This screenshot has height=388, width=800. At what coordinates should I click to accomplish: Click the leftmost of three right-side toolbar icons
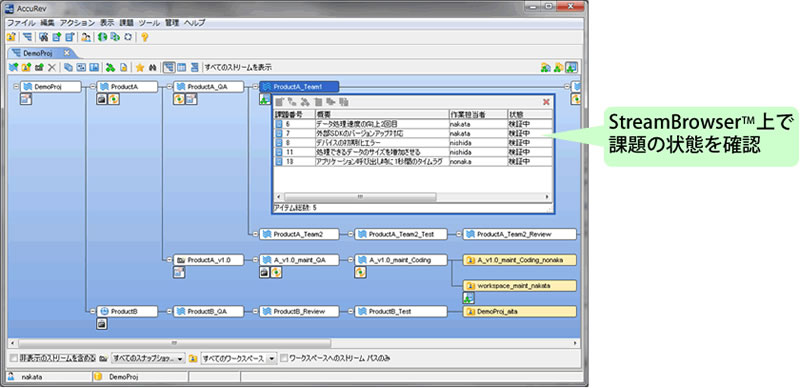click(545, 67)
